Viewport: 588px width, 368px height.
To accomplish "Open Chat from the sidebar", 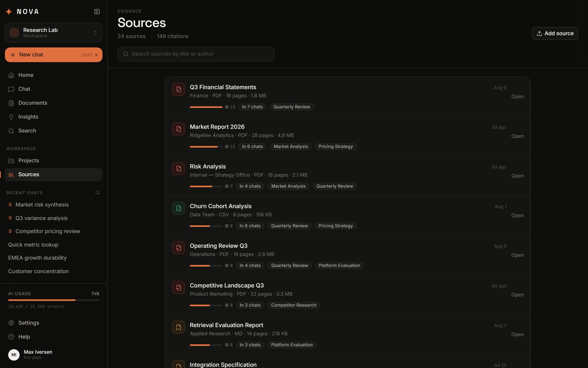I will [x=54, y=89].
